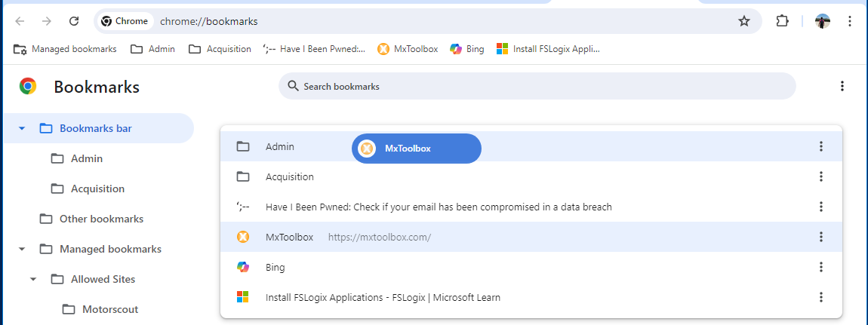The width and height of the screenshot is (868, 325).
Task: Open Have I Been Pwned toolbar bookmark
Action: pos(315,49)
